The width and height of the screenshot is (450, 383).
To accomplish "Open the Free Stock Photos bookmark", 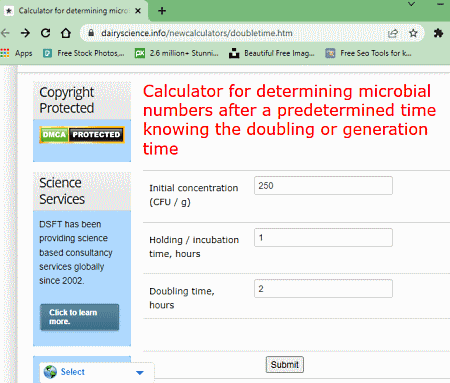I will [x=84, y=53].
